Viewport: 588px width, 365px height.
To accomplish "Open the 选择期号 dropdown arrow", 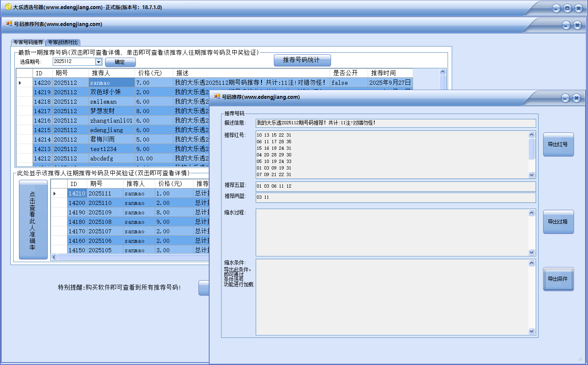I will pos(98,62).
